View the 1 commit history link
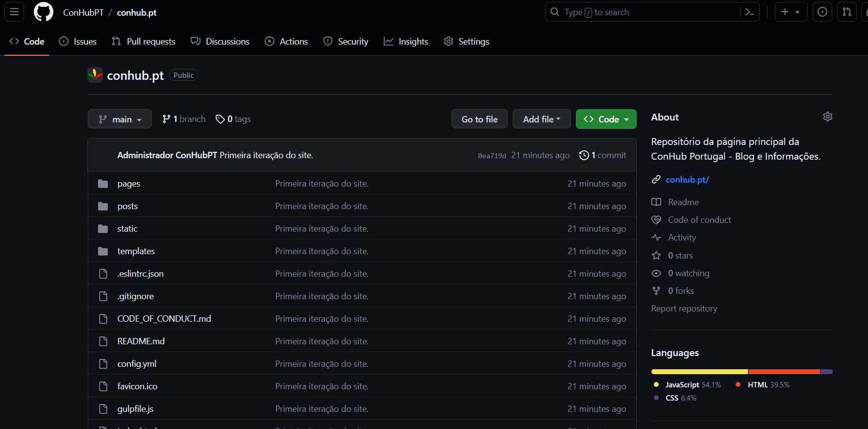 603,155
